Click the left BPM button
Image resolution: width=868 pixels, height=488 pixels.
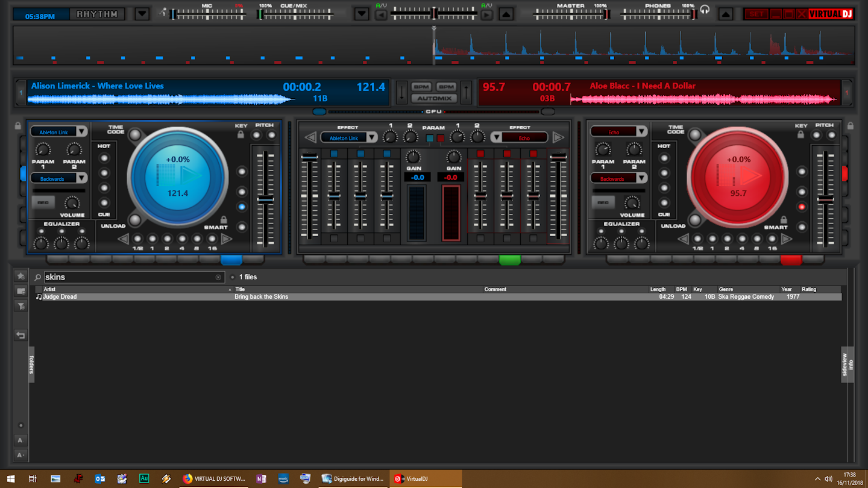(x=421, y=87)
